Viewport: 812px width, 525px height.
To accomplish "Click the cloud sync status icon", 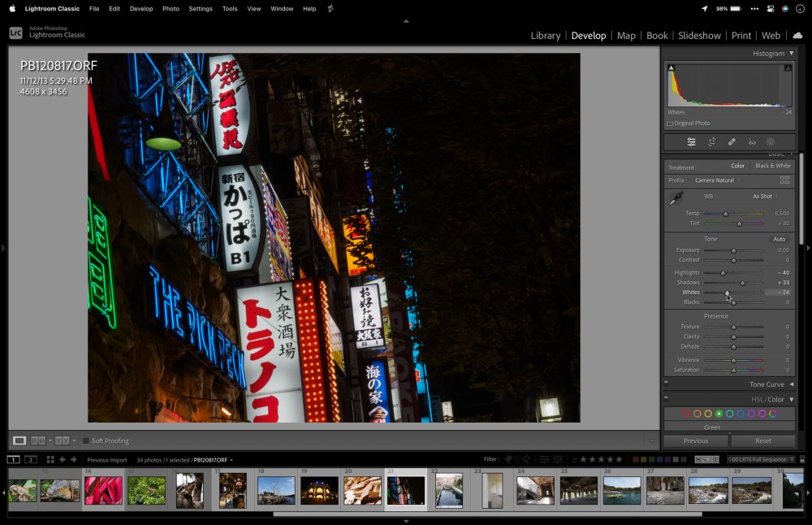I will 797,35.
